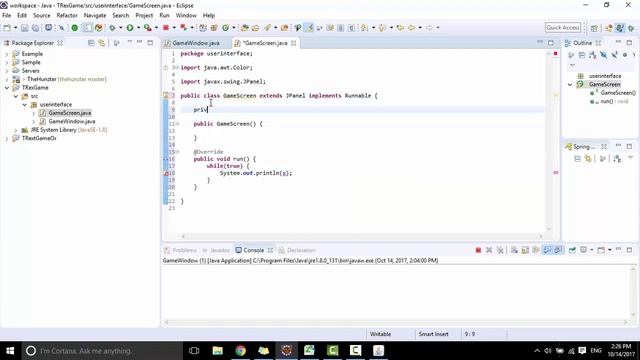The height and width of the screenshot is (360, 640).
Task: Click the Open Perspective icon
Action: (x=594, y=28)
